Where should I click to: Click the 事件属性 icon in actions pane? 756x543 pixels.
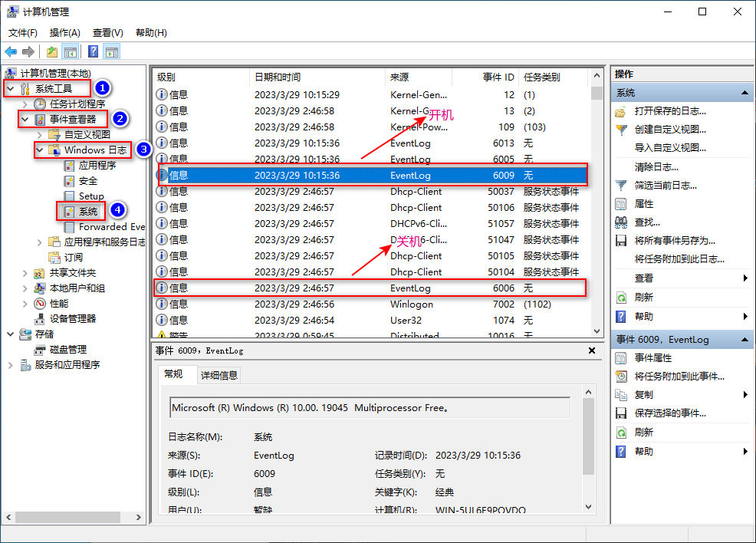621,358
